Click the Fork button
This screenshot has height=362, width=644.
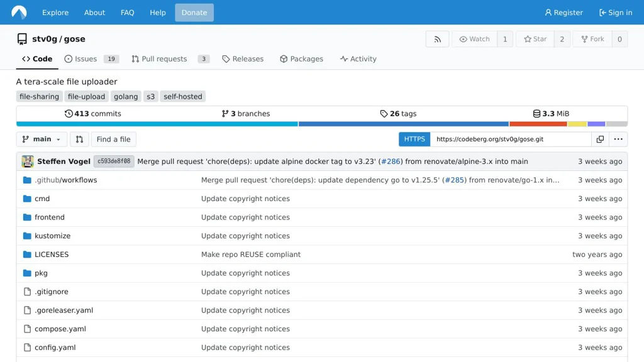pos(592,39)
